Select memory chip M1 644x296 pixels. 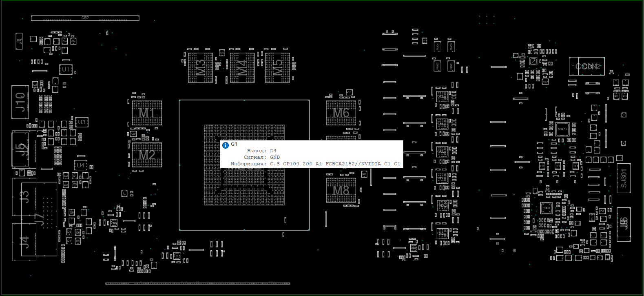[x=147, y=113]
